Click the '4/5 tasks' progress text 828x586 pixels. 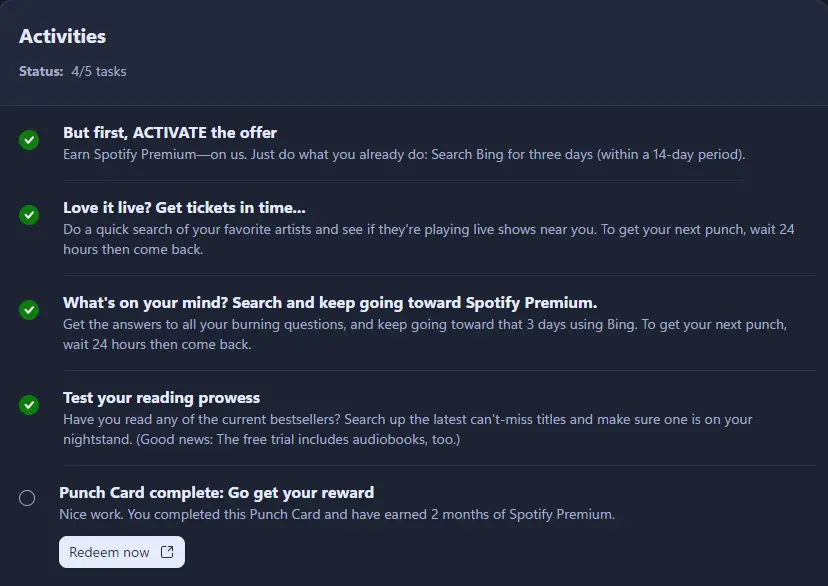pyautogui.click(x=99, y=71)
